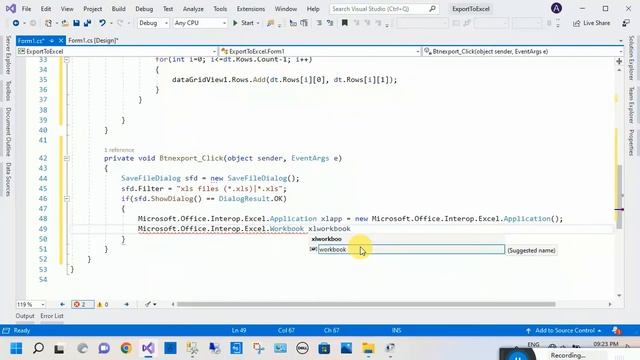Open Windows Start menu
The image size is (640, 360).
[x=16, y=348]
